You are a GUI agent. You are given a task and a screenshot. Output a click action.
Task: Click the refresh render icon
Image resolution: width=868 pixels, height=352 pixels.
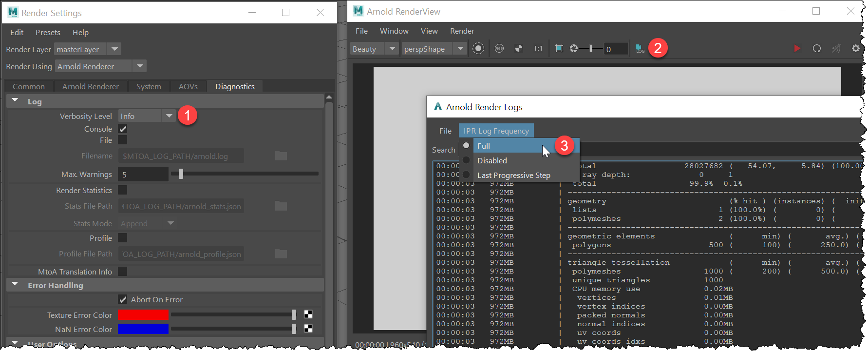(817, 48)
